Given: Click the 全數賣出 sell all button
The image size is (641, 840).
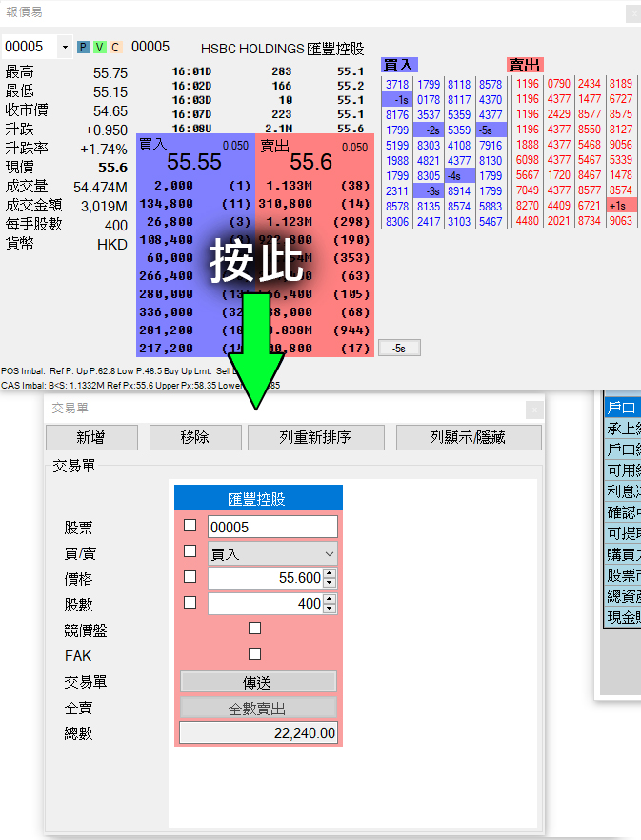Looking at the screenshot, I should coord(258,709).
